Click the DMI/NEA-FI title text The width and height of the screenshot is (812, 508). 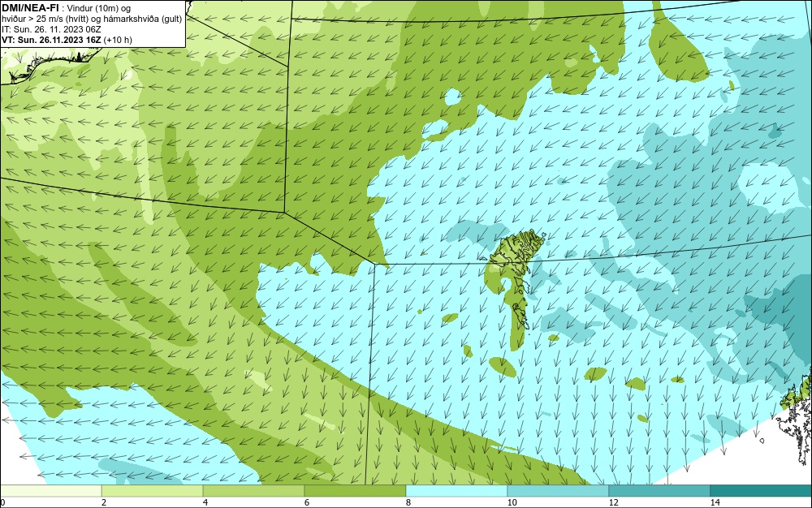(30, 7)
